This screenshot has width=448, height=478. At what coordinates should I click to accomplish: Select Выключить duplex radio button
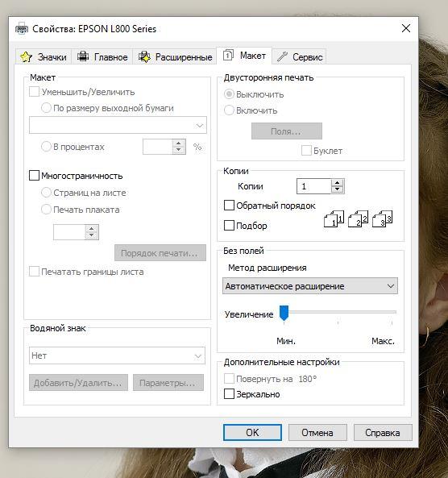coord(229,94)
